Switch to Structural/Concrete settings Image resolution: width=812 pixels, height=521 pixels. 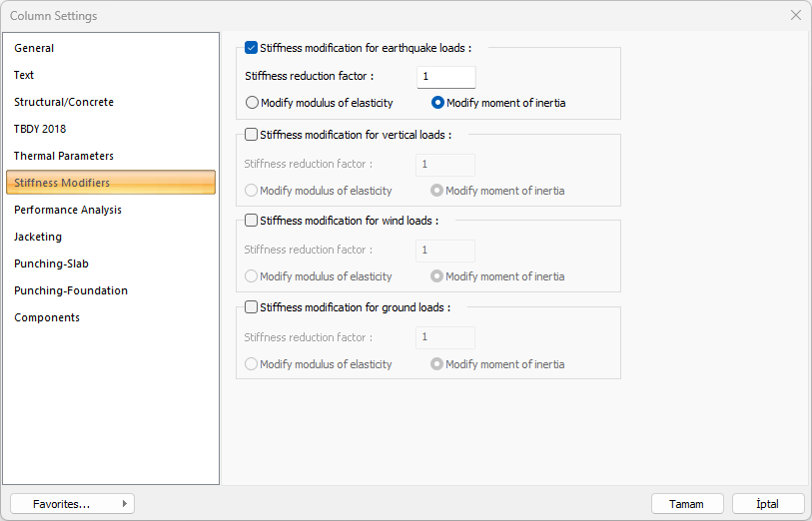(x=64, y=102)
